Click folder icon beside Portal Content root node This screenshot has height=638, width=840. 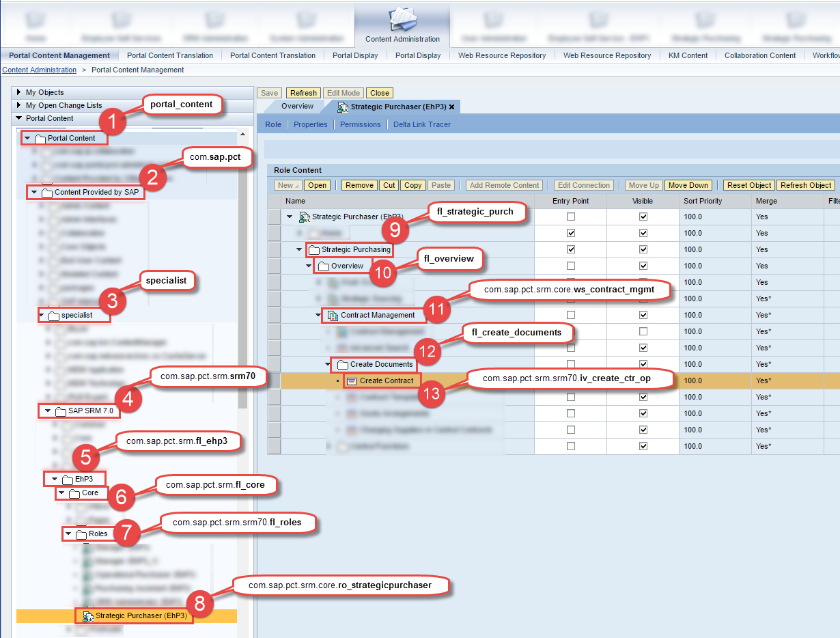tap(40, 139)
